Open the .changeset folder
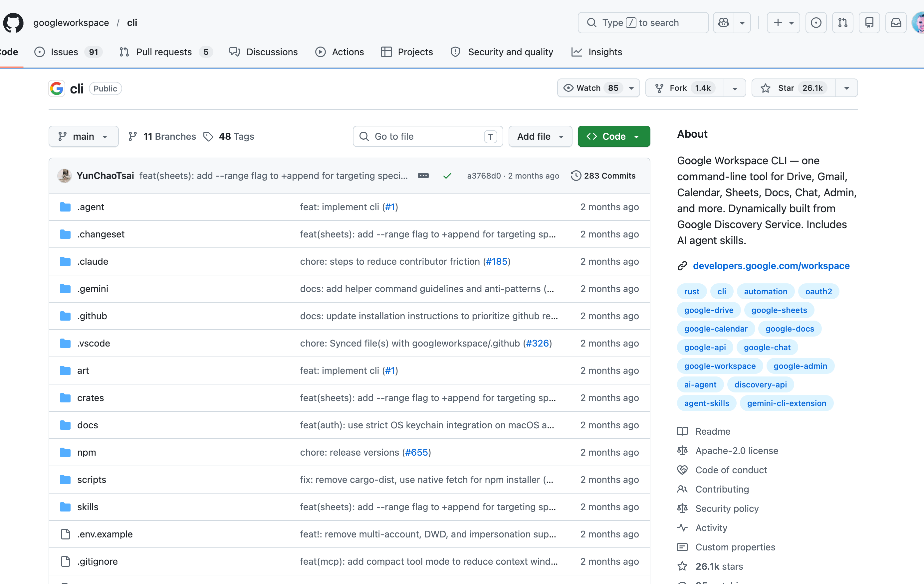Screen dimensions: 924x584 tap(101, 234)
